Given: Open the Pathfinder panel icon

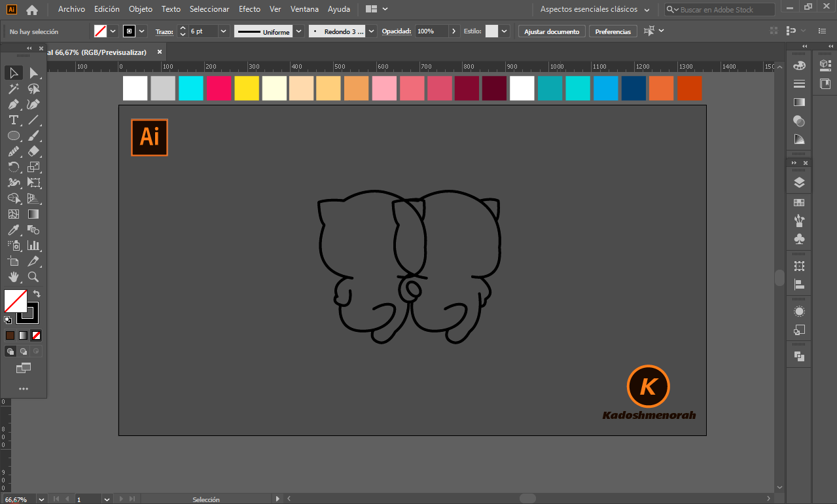Looking at the screenshot, I should pyautogui.click(x=799, y=356).
